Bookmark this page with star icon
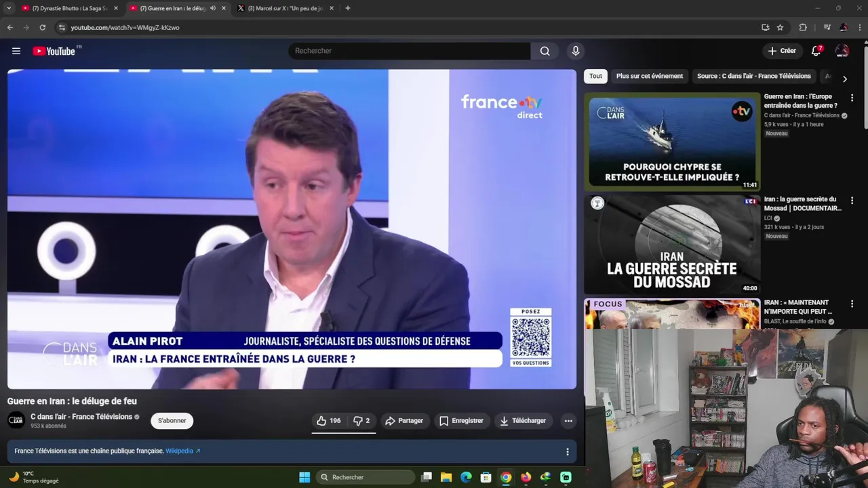 pyautogui.click(x=780, y=27)
